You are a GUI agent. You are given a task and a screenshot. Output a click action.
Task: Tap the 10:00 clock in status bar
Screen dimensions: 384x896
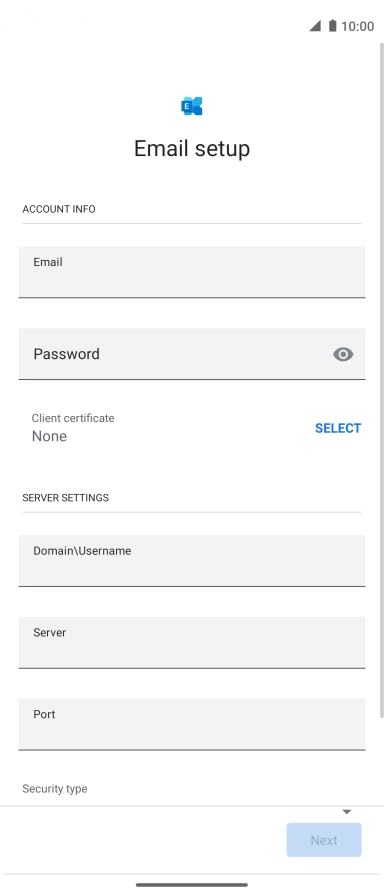click(x=358, y=26)
